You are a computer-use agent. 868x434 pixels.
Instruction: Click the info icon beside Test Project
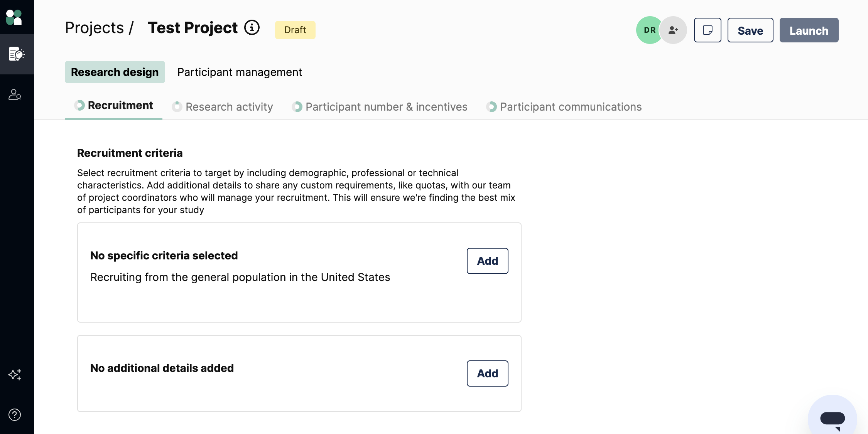[252, 28]
